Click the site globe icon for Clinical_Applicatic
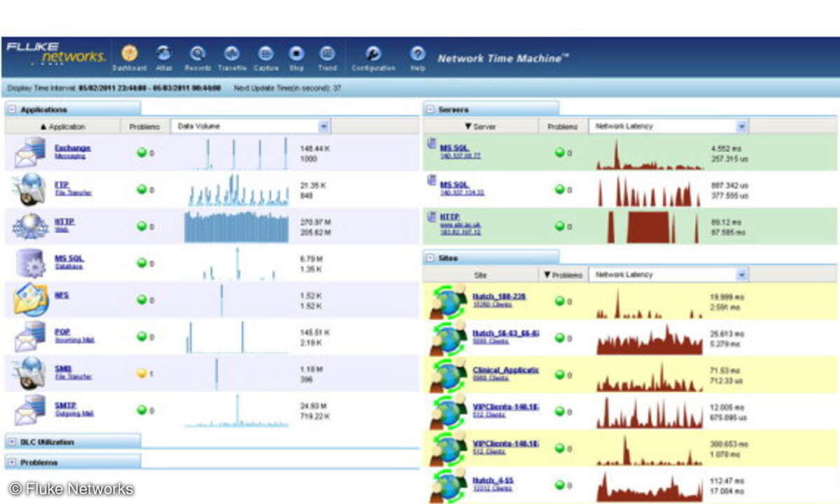Image resolution: width=840 pixels, height=504 pixels. tap(449, 375)
